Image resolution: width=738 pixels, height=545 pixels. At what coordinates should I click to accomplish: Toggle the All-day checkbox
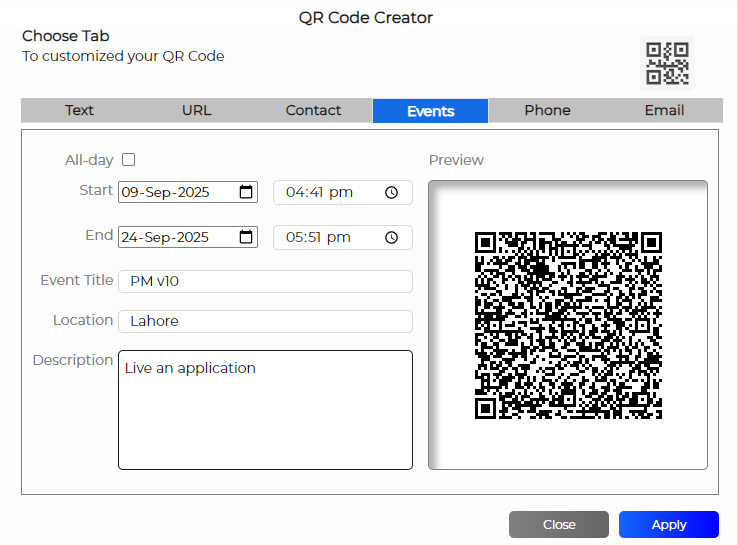click(x=128, y=160)
